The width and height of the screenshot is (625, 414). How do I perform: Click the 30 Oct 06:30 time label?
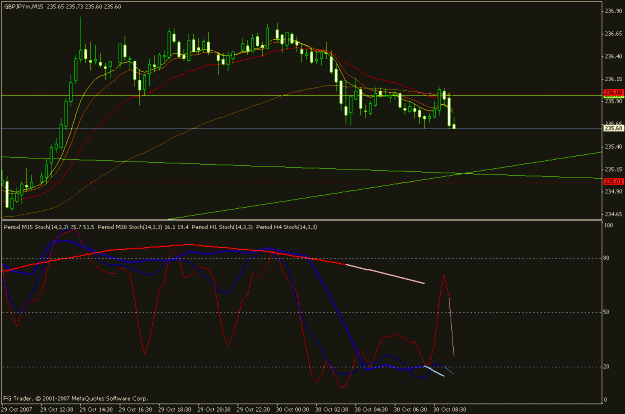[x=411, y=409]
